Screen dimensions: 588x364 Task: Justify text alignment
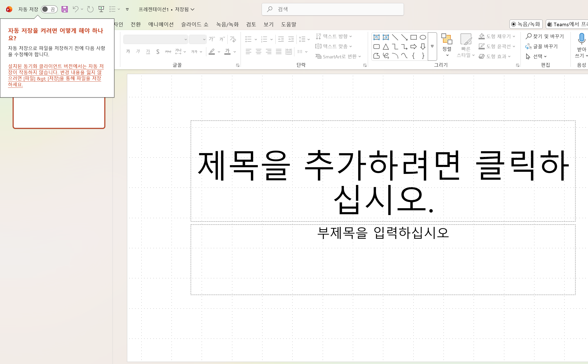pos(279,51)
